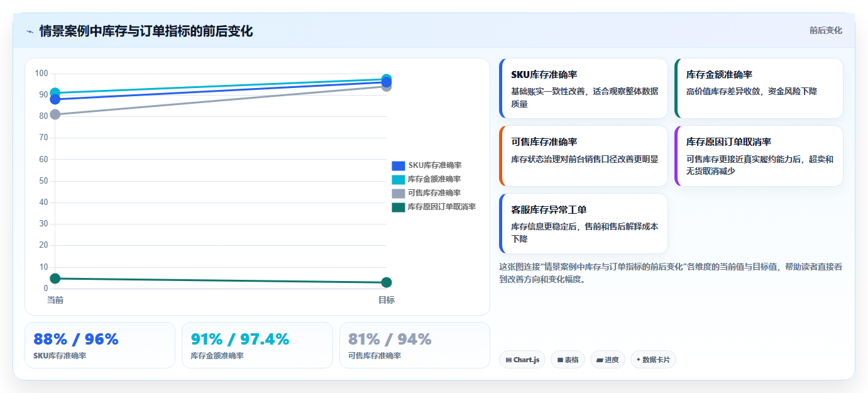Click the 数据卡片 tag
Image resolution: width=868 pixels, height=393 pixels.
tap(653, 360)
